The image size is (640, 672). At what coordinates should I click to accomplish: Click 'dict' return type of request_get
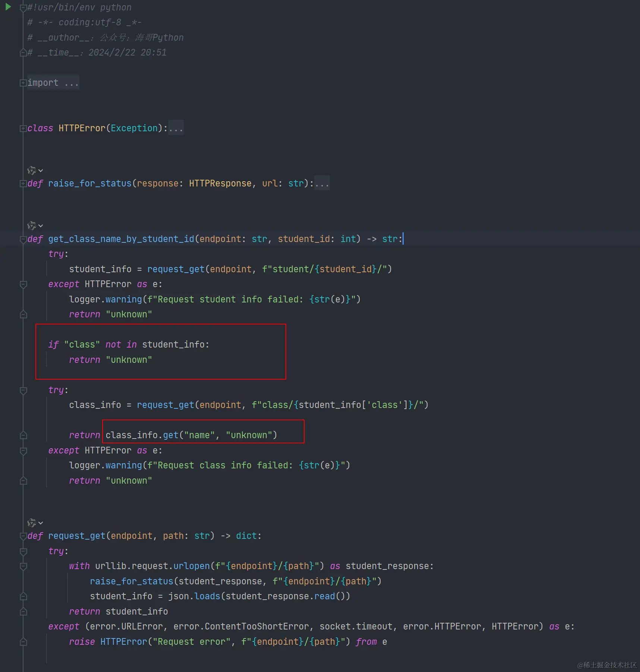point(246,536)
